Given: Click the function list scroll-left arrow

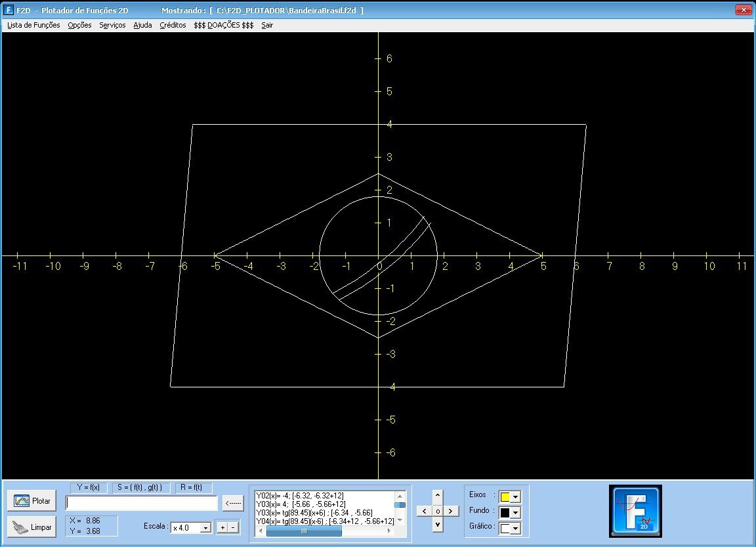Looking at the screenshot, I should coord(261,531).
